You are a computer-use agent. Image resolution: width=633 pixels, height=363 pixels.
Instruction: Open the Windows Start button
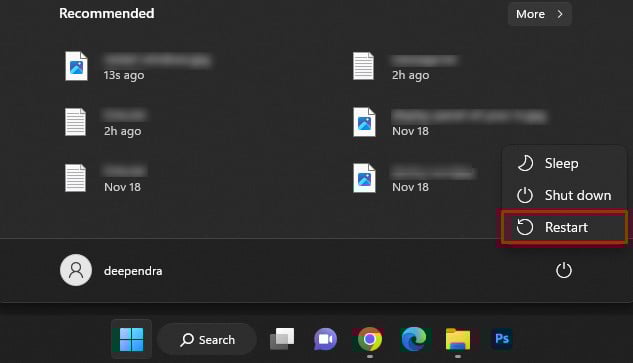click(131, 339)
